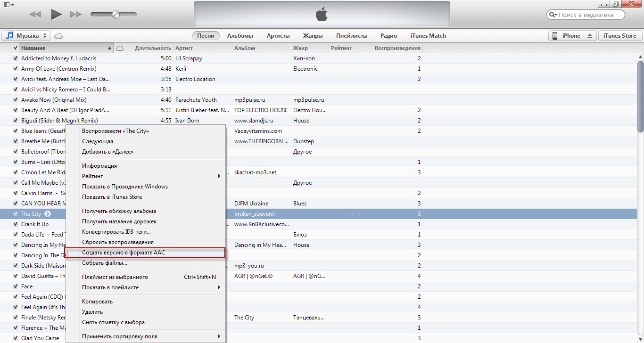Click the search library field
This screenshot has width=644, height=343.
(586, 15)
